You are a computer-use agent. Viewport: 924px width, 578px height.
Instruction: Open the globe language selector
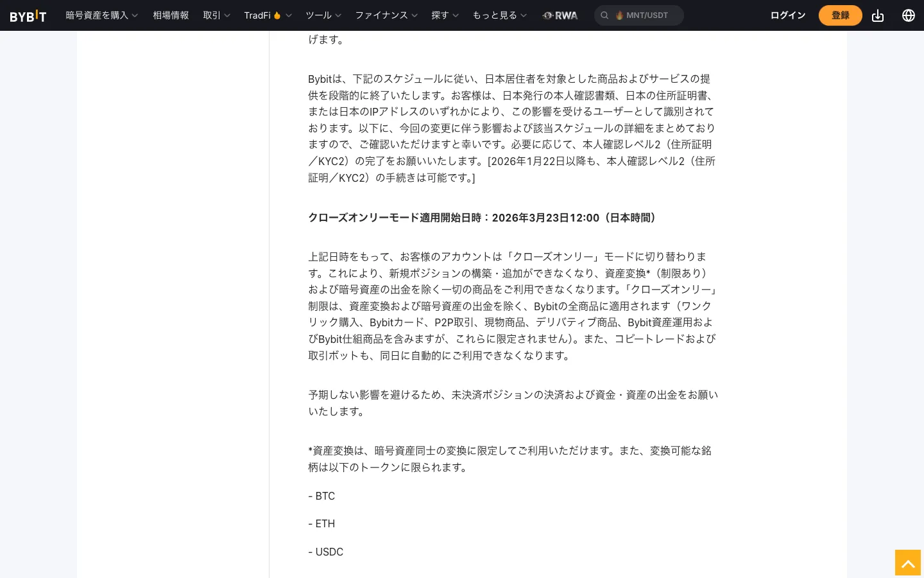click(909, 15)
